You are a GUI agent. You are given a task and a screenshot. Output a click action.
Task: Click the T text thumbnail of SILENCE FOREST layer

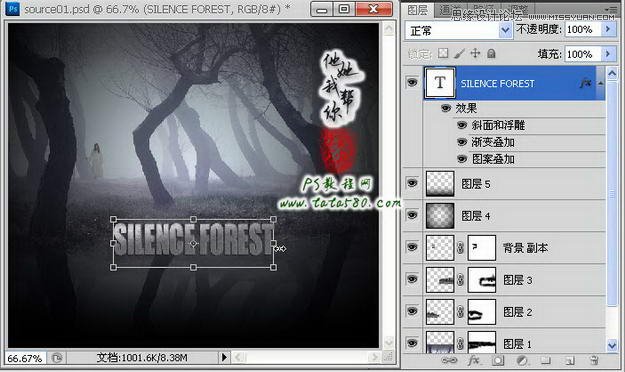coord(440,83)
